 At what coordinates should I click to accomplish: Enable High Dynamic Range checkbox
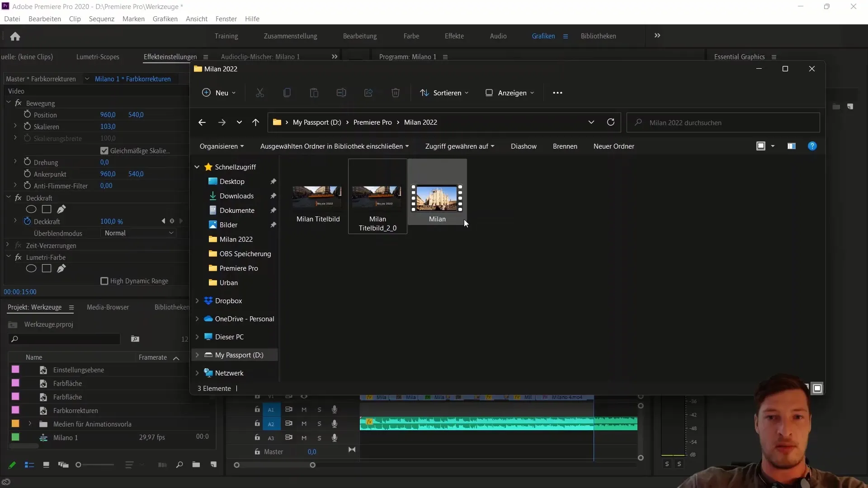tap(104, 281)
